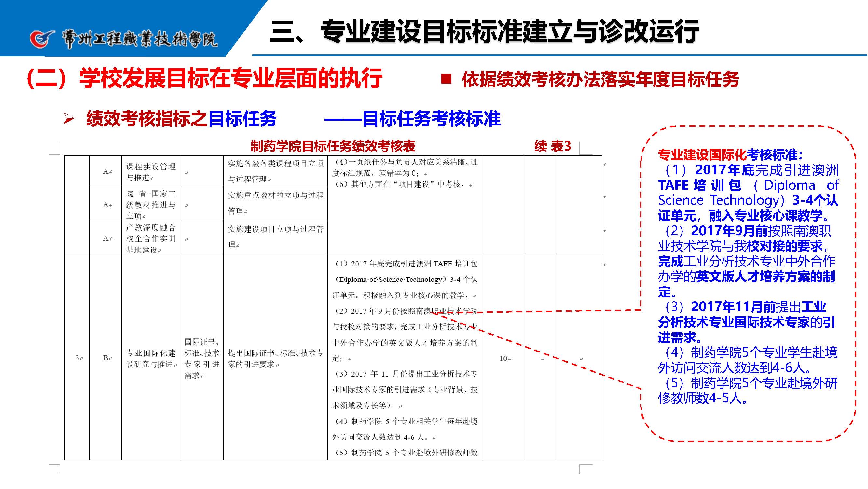This screenshot has height=489, width=868.
Task: Click the cell 产教深度融合校企合作实训基地建设
Action: 151,238
